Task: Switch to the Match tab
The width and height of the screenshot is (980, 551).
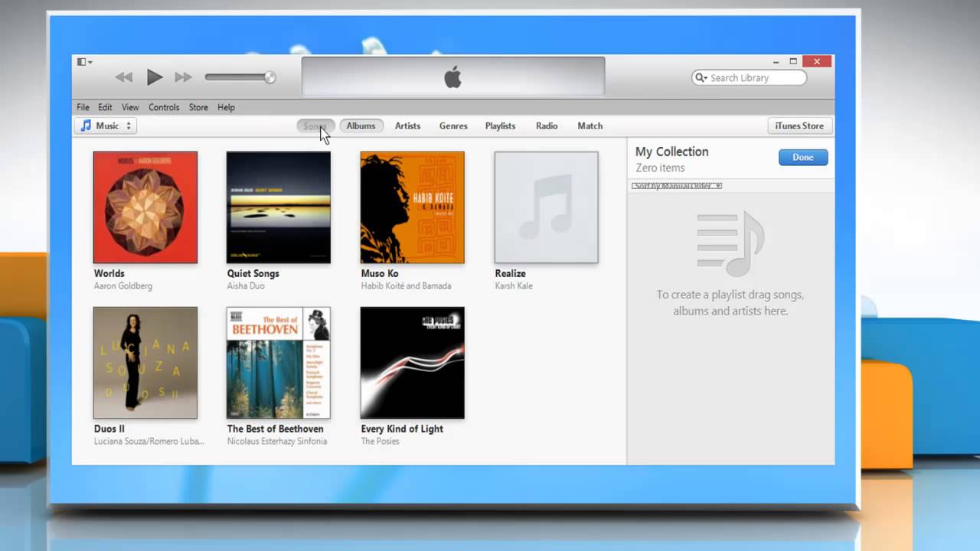Action: click(590, 126)
